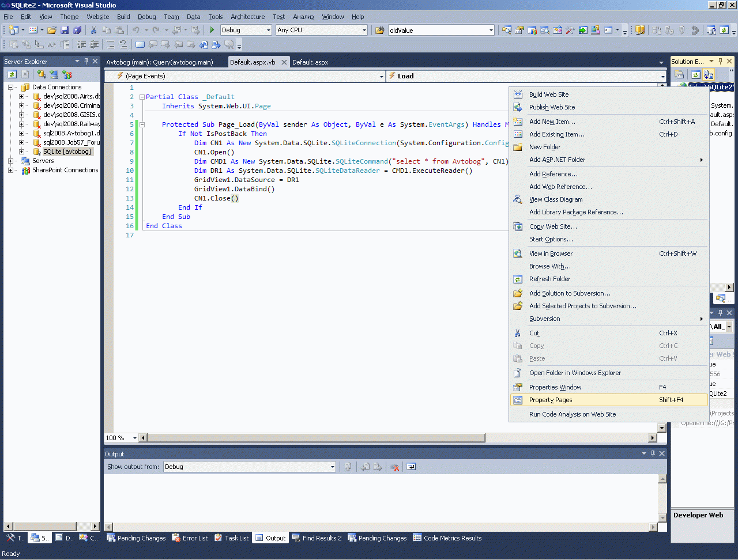Viewport: 738px width, 560px height.
Task: Click the Save All toolbar icon
Action: pyautogui.click(x=77, y=30)
